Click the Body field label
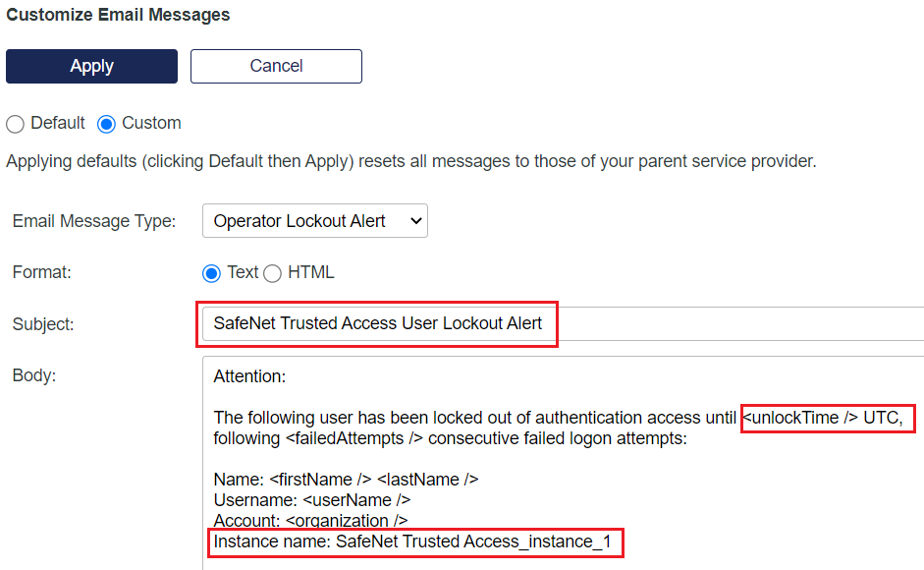 click(33, 376)
